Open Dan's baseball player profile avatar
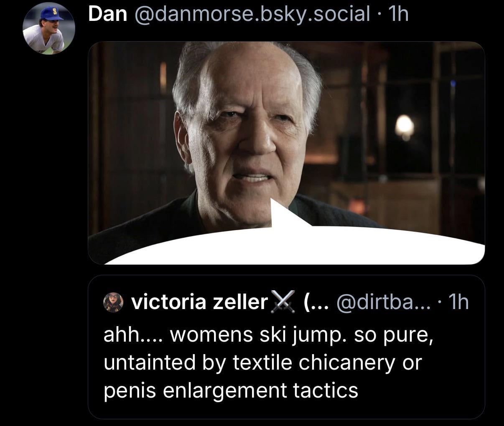 49,29
